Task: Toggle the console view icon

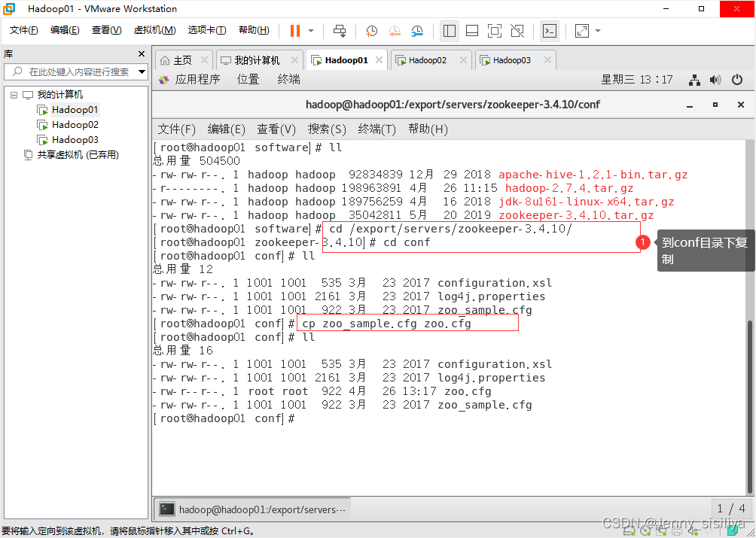Action: point(550,31)
